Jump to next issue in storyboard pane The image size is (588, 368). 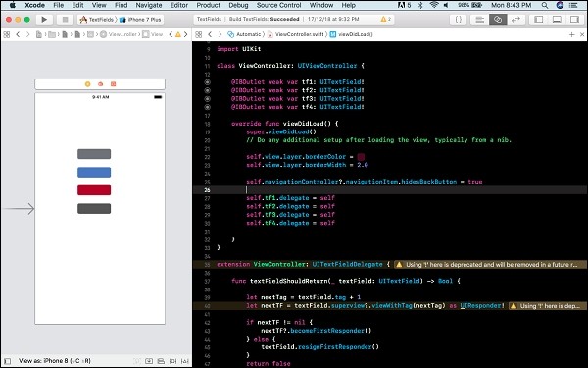[185, 34]
